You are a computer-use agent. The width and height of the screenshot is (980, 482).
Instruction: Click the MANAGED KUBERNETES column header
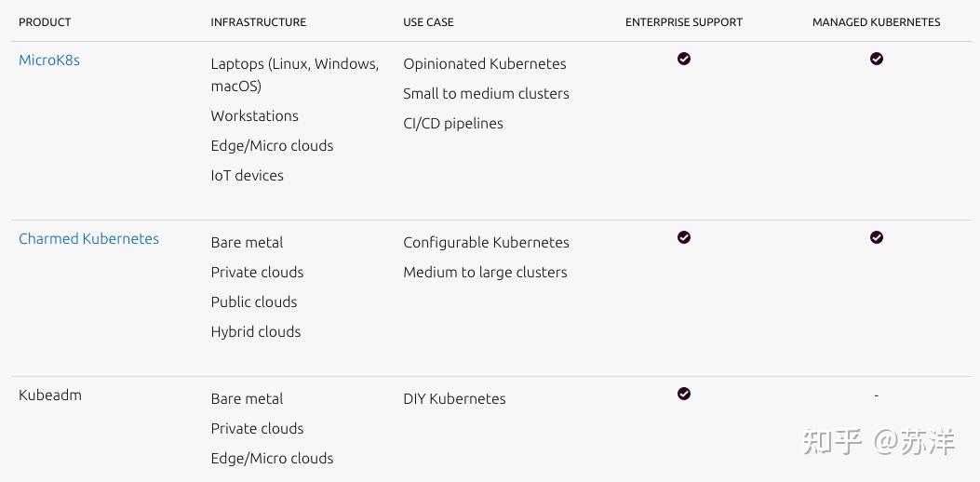pyautogui.click(x=876, y=22)
